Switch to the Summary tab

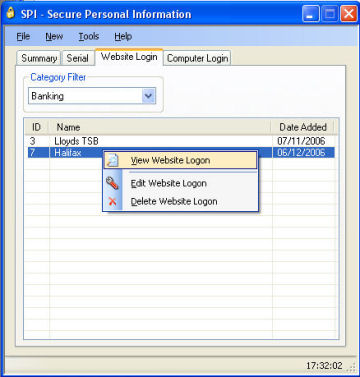point(39,58)
